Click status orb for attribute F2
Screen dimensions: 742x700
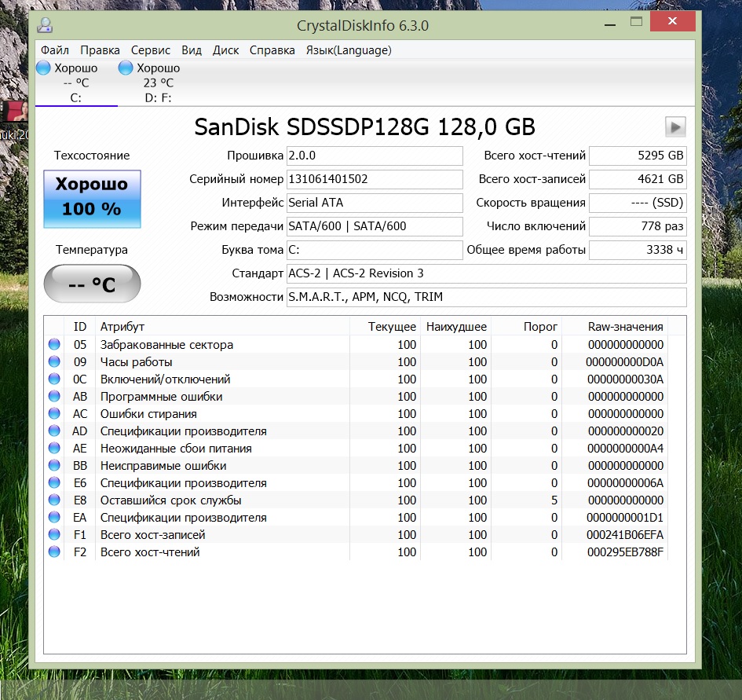[x=54, y=552]
